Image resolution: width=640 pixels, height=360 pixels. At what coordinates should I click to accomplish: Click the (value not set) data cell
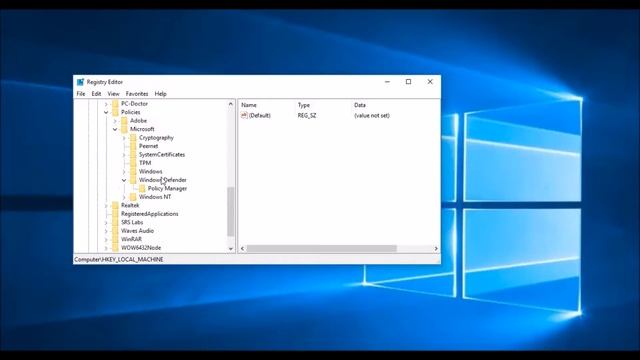tap(372, 116)
